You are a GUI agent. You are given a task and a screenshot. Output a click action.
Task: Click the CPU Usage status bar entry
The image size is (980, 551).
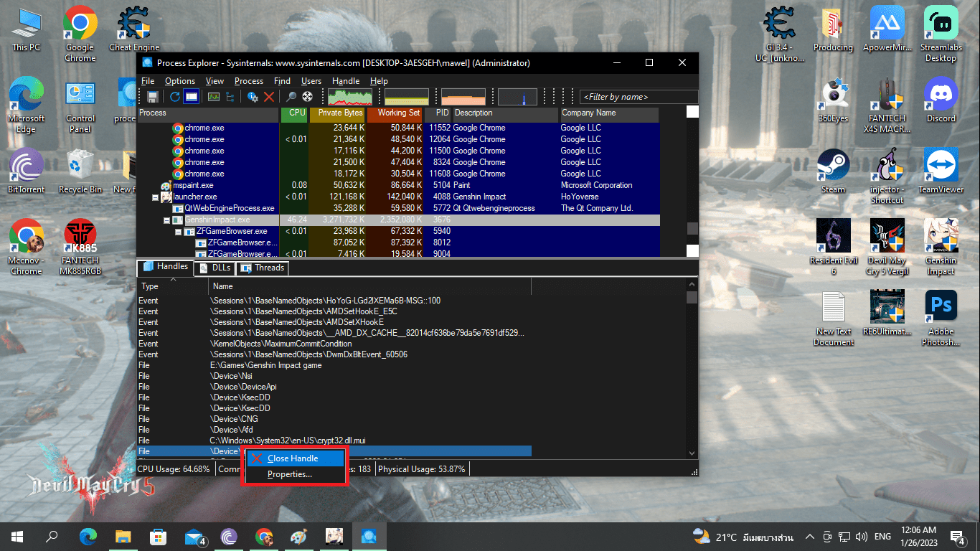coord(174,469)
